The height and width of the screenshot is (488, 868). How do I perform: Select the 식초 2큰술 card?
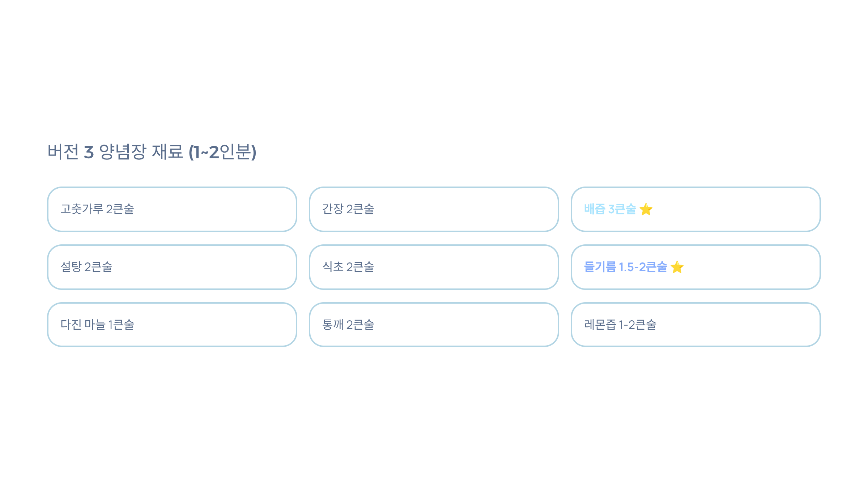(x=434, y=267)
